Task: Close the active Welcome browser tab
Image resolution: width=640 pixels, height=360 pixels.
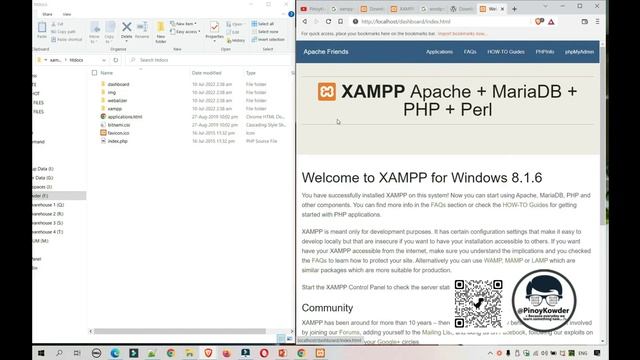Action: (502, 9)
